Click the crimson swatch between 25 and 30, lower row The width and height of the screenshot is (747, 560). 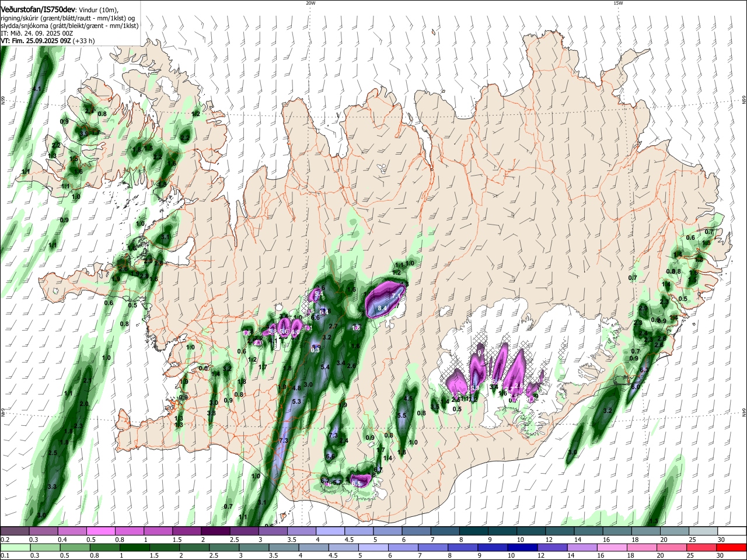pyautogui.click(x=701, y=547)
